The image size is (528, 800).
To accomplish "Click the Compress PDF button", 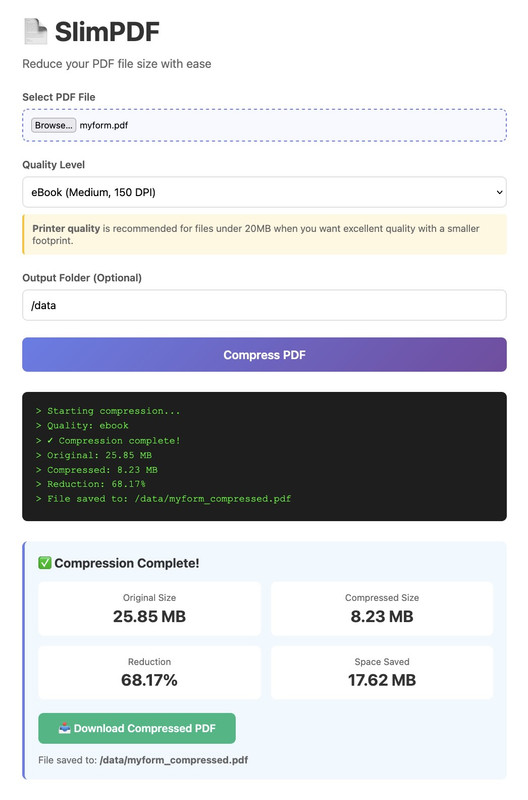I will (264, 355).
